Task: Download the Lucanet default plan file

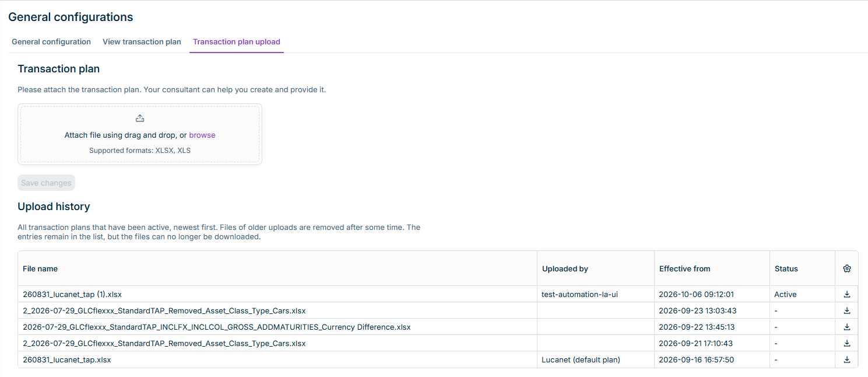Action: 847,359
